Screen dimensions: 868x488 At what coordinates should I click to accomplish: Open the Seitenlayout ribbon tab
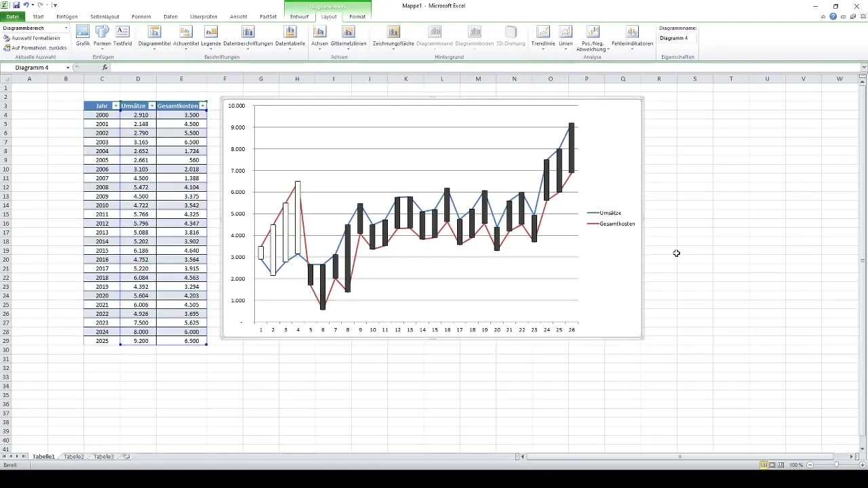(105, 16)
